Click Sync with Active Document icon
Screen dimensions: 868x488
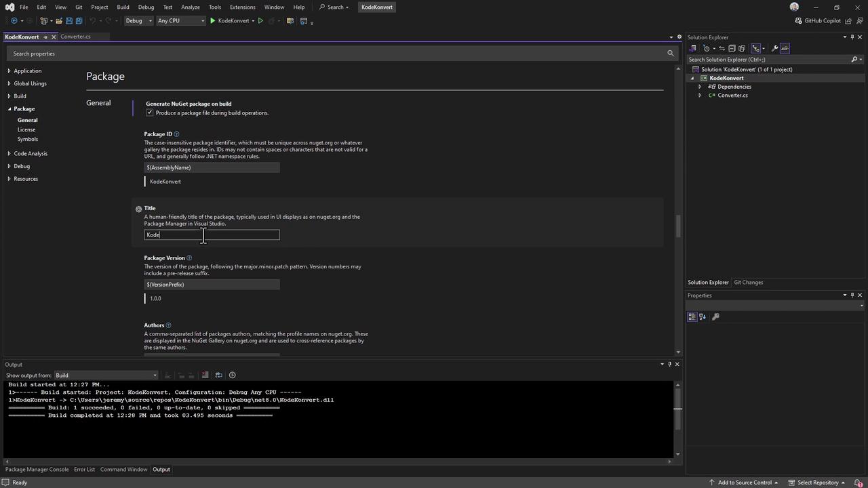point(722,48)
